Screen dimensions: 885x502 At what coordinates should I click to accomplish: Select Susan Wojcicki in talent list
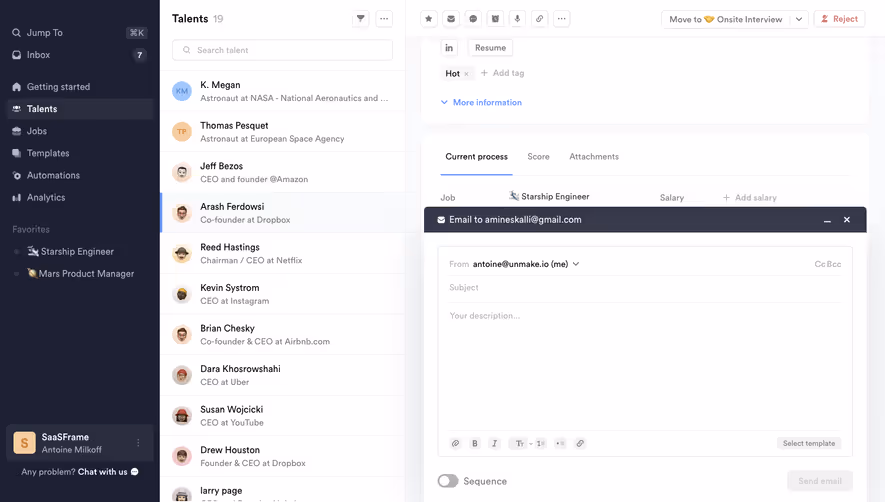[283, 416]
